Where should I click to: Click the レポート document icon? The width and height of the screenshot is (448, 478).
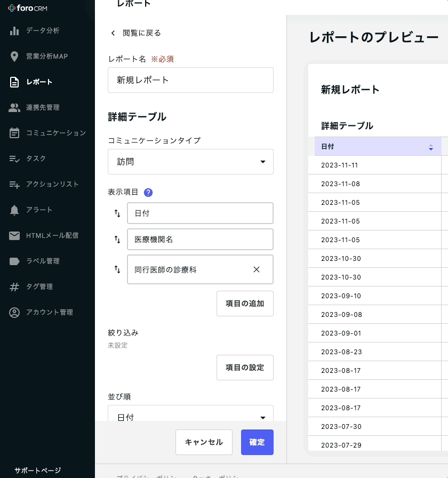14,82
